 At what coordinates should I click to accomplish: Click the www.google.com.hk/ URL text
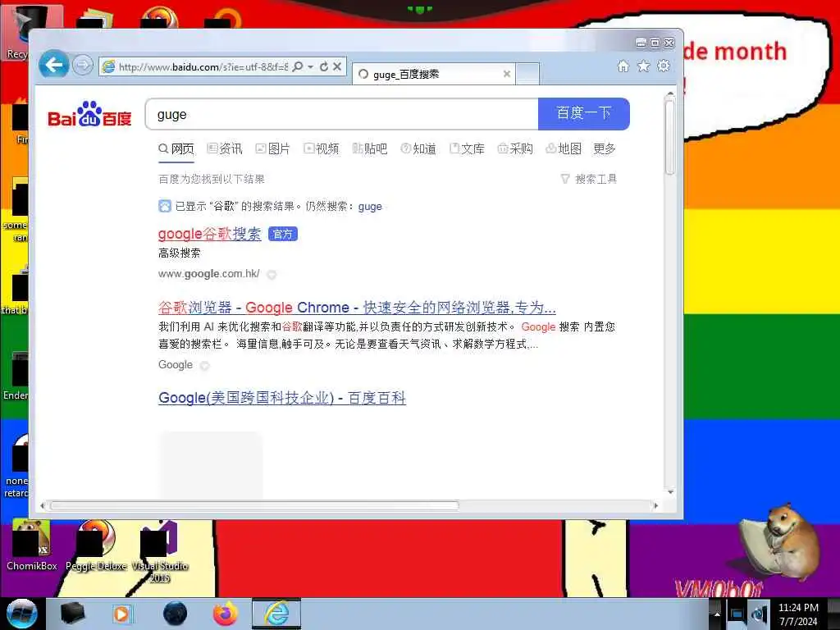[209, 274]
